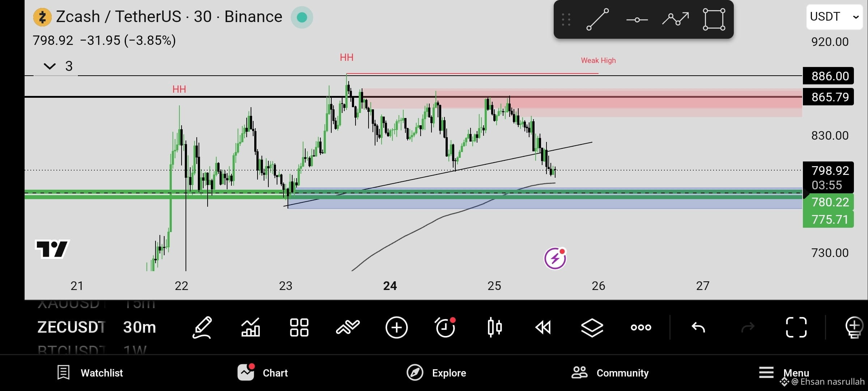The image size is (868, 391).
Task: Undo the last chart action
Action: click(698, 328)
